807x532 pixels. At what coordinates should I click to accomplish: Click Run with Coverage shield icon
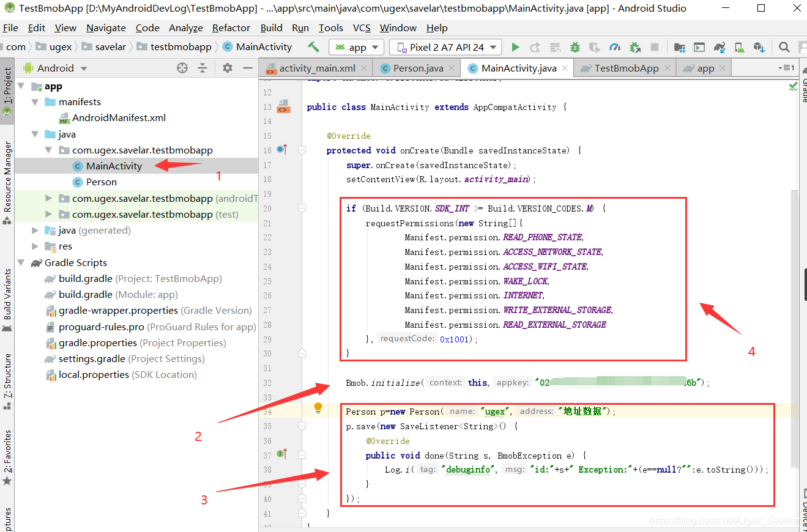[x=595, y=47]
